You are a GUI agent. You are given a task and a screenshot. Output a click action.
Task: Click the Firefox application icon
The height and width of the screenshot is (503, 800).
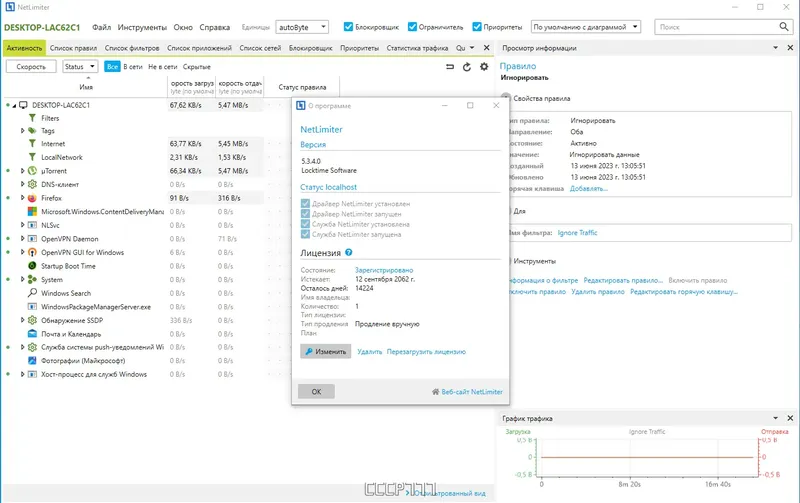click(32, 198)
